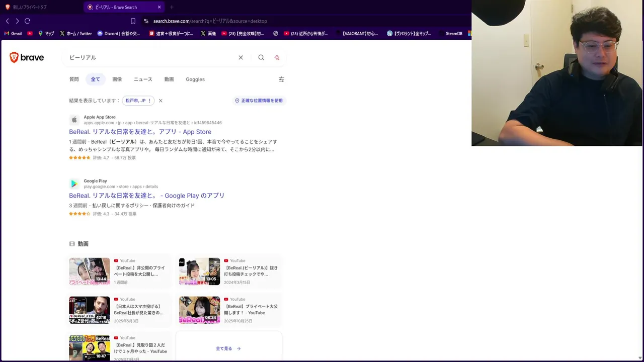This screenshot has height=362, width=644.
Task: Bookmark this page with the bookmark icon
Action: coord(133,21)
